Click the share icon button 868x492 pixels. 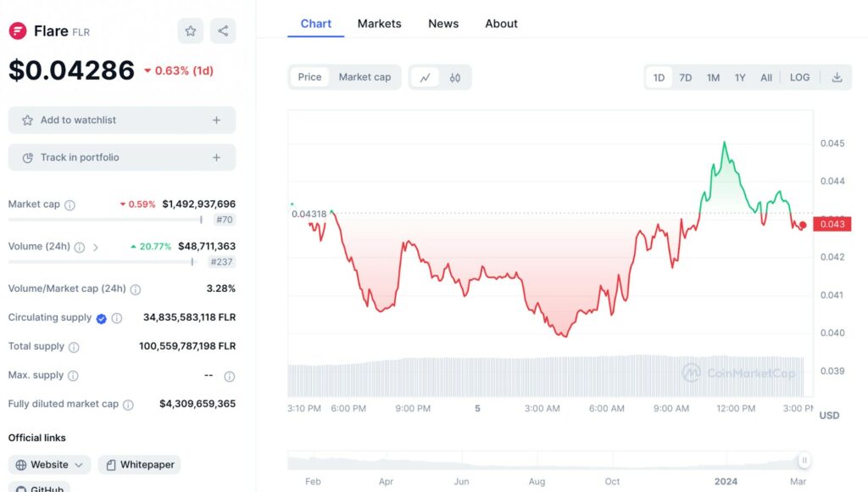click(x=223, y=31)
